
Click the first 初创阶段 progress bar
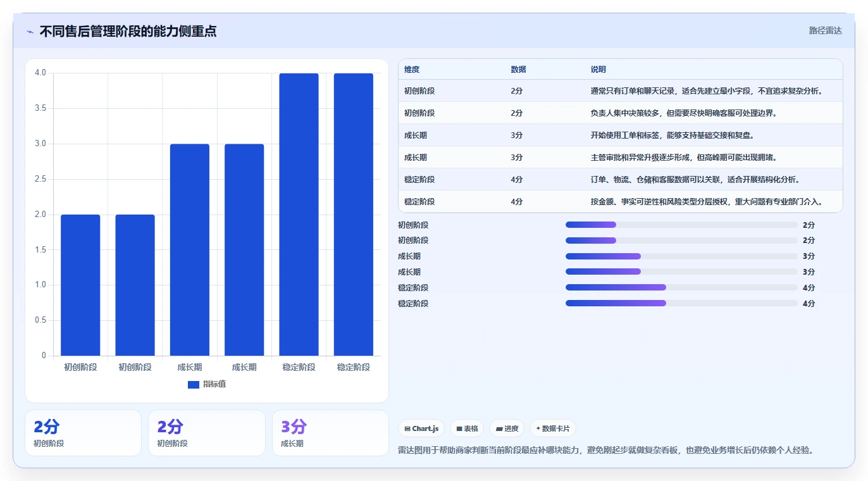click(x=681, y=225)
